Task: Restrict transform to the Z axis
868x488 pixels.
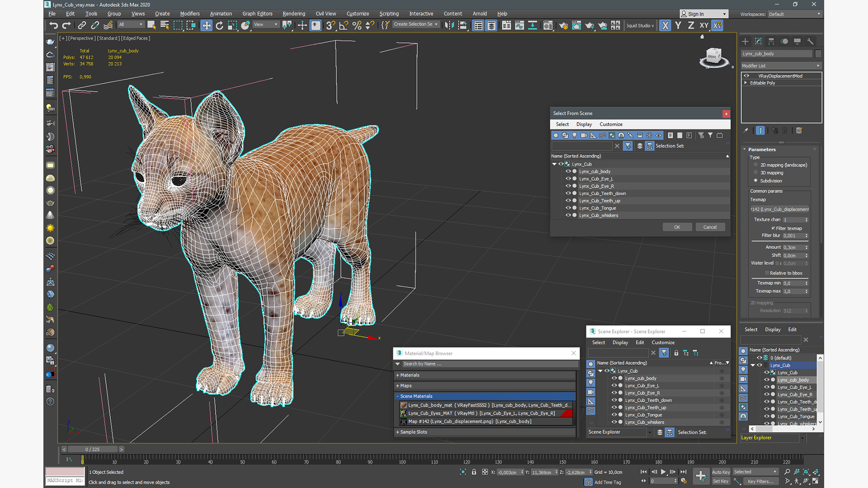Action: coord(691,25)
